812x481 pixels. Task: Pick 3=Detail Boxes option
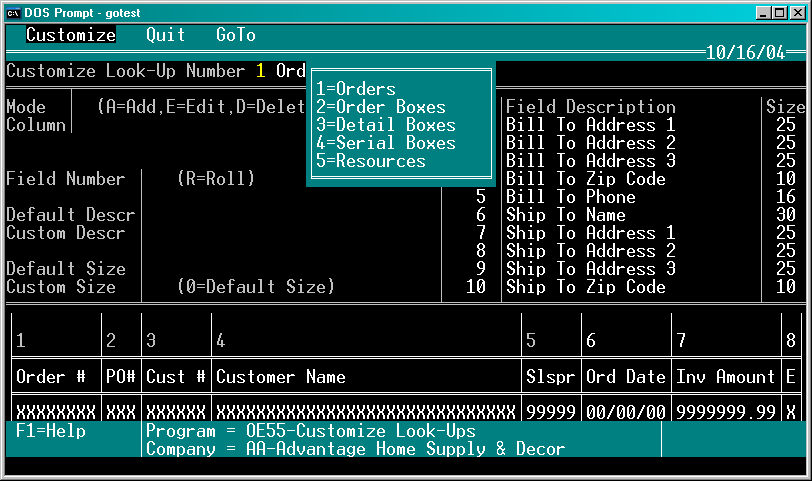pyautogui.click(x=386, y=125)
